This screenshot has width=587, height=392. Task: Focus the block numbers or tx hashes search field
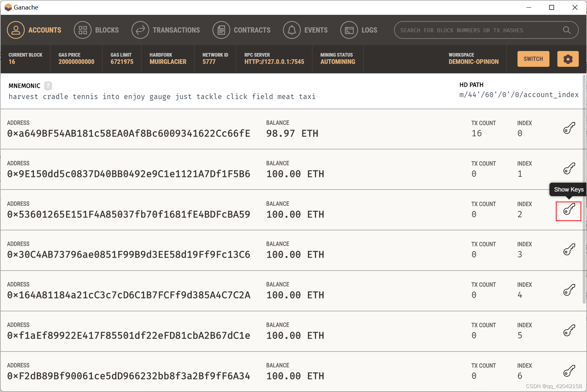point(486,30)
